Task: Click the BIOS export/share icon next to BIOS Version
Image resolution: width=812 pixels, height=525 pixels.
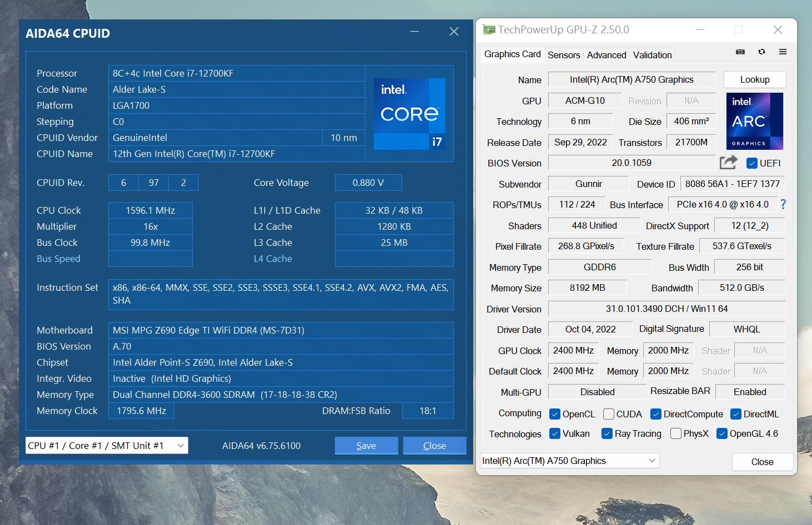Action: (728, 162)
